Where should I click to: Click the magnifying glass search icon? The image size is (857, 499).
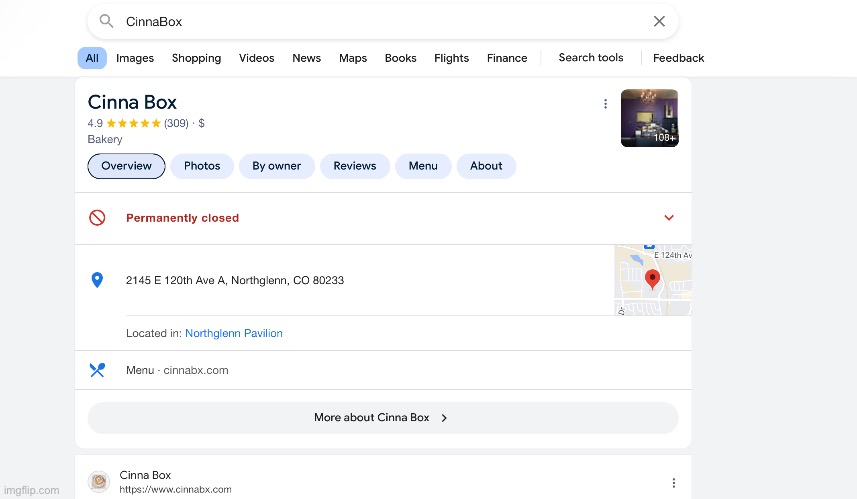point(106,21)
